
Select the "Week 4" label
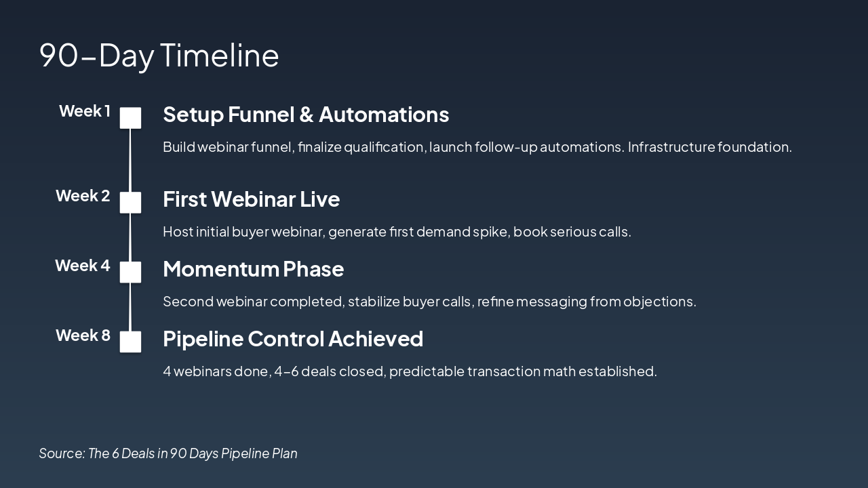point(83,266)
